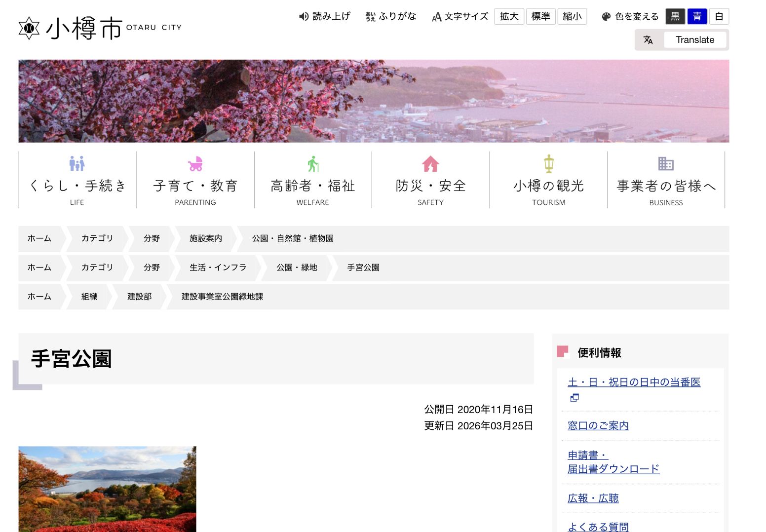Viewport: 766px width, 532px height.
Task: Activate the 読み上げ speaker icon
Action: pos(304,16)
